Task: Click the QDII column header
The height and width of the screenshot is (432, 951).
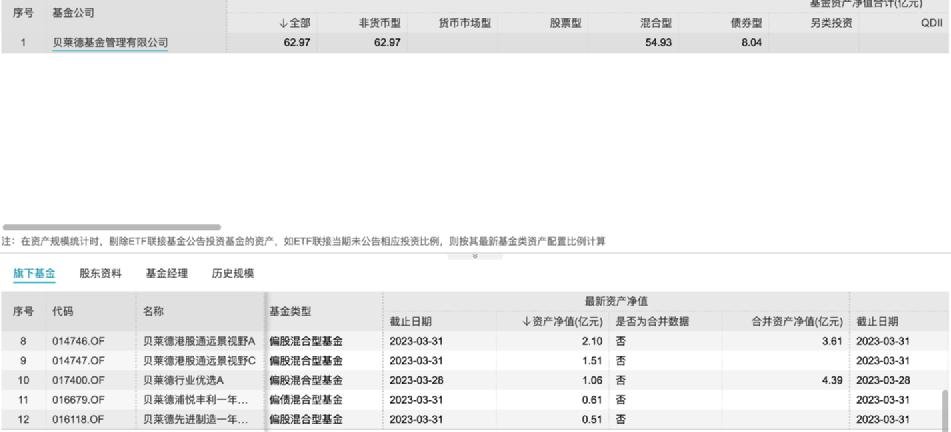Action: coord(931,24)
